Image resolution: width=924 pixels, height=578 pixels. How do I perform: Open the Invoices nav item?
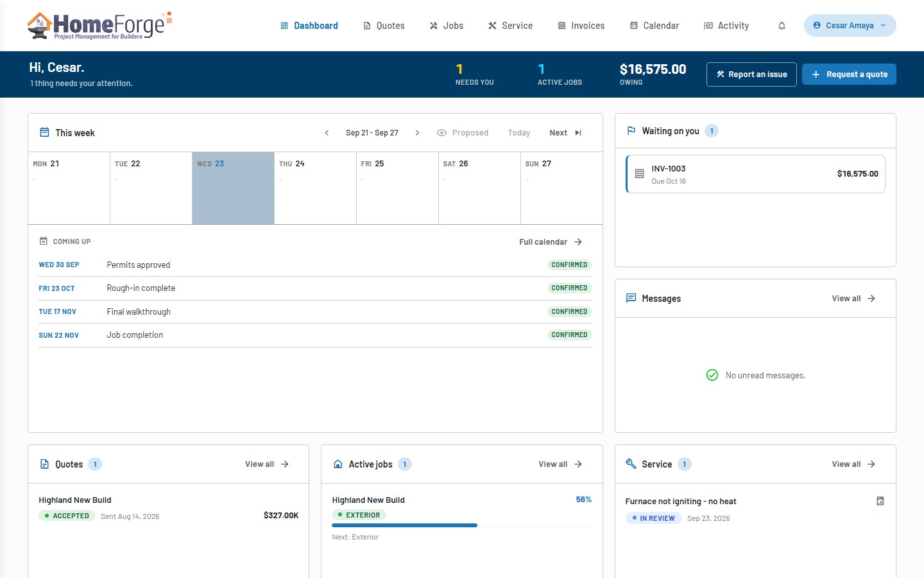click(x=581, y=26)
